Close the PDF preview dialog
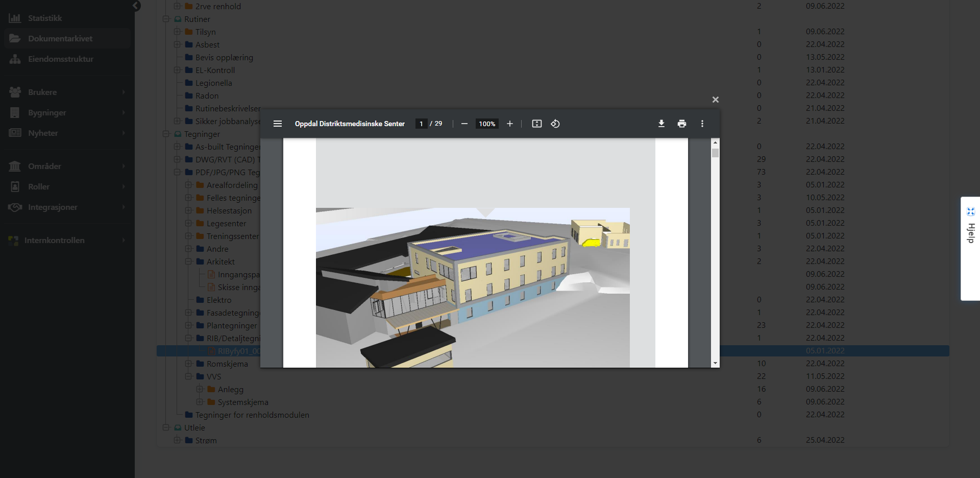The image size is (980, 478). coord(715,100)
